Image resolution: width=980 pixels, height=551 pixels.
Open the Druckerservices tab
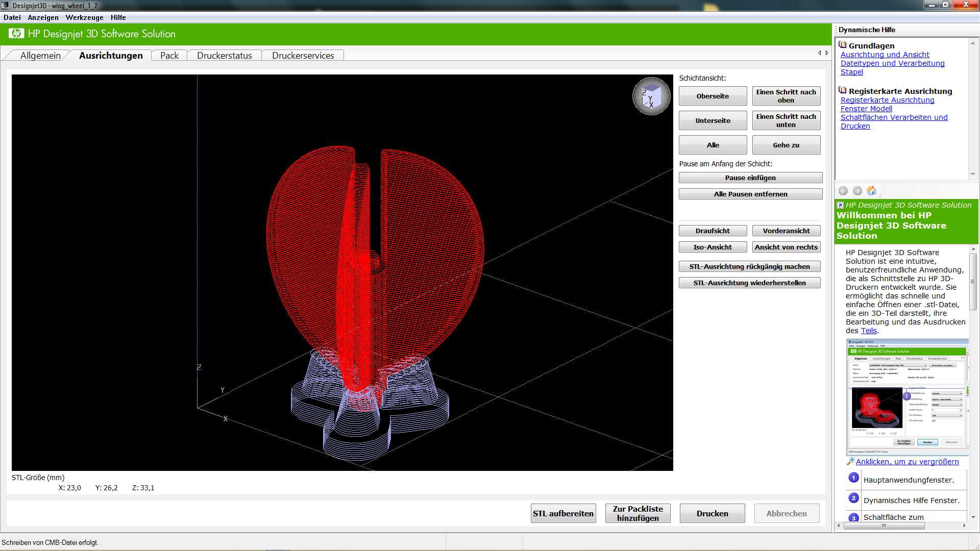click(303, 55)
